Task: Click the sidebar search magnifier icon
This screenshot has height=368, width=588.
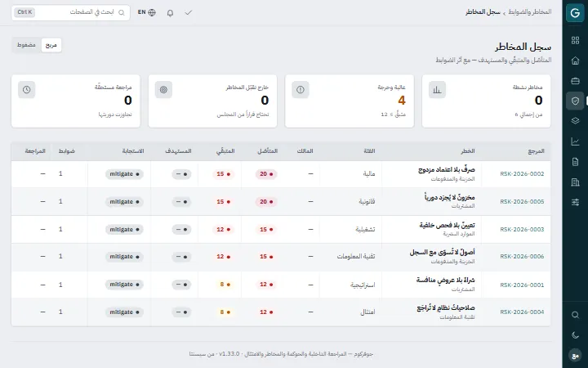Action: 575,315
